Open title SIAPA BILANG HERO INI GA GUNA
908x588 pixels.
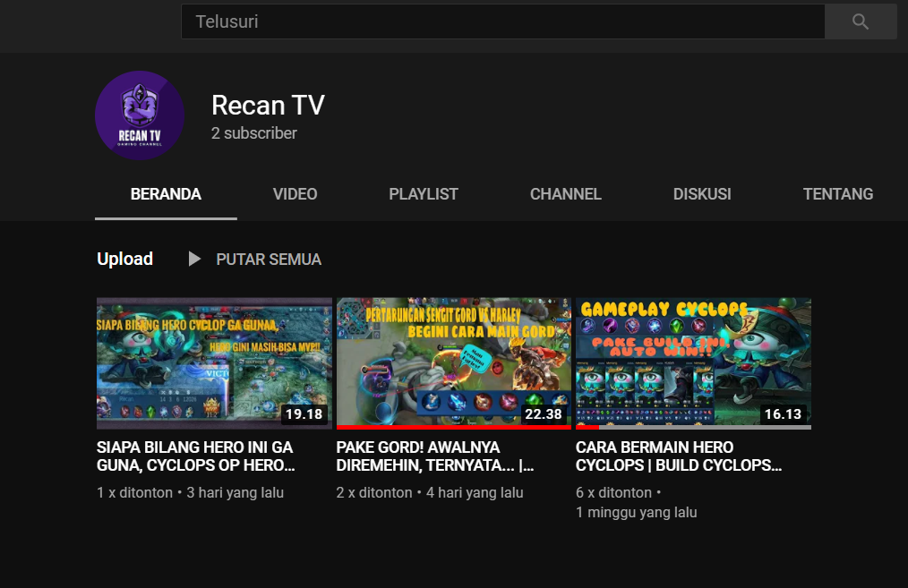[196, 456]
